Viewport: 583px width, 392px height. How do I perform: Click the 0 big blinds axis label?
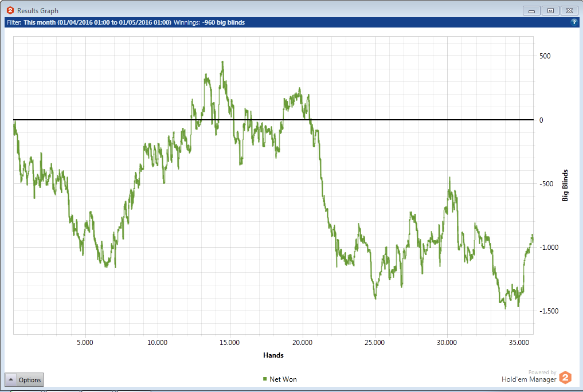pos(541,120)
